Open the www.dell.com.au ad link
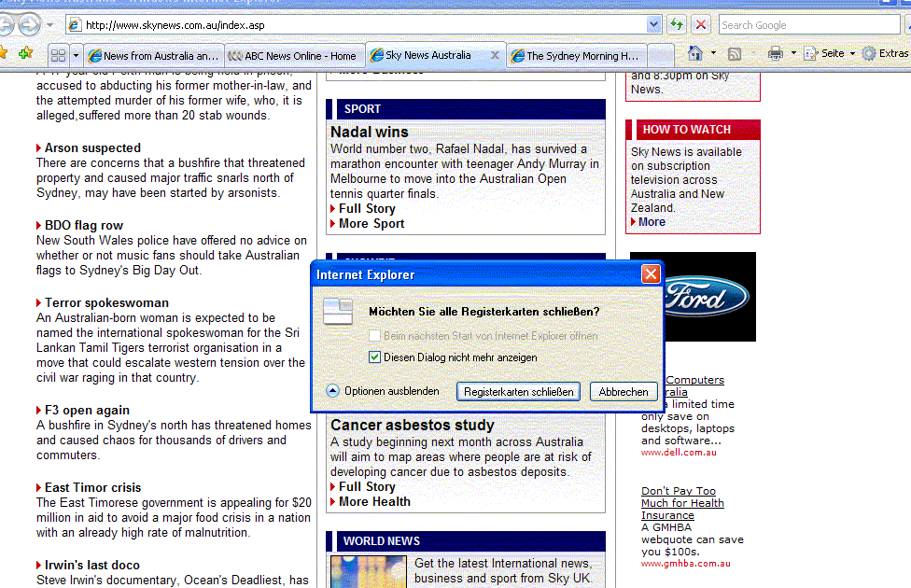 [679, 453]
